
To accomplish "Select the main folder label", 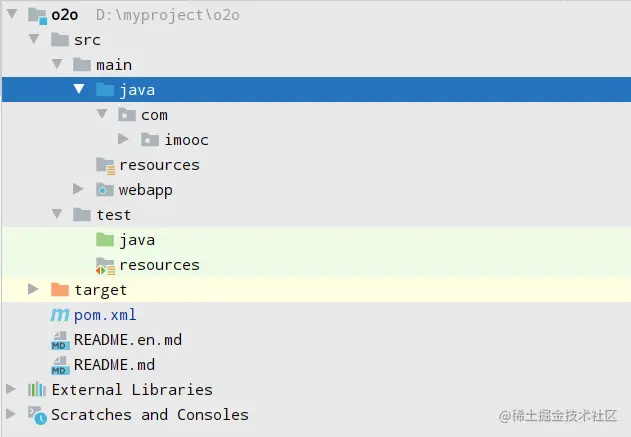I will (x=114, y=65).
